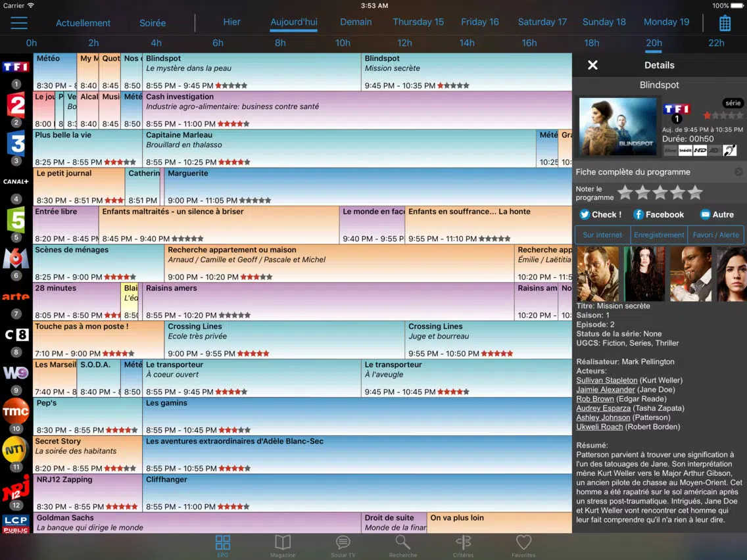
Task: Open Les gamins programme on TMC
Action: 357,416
